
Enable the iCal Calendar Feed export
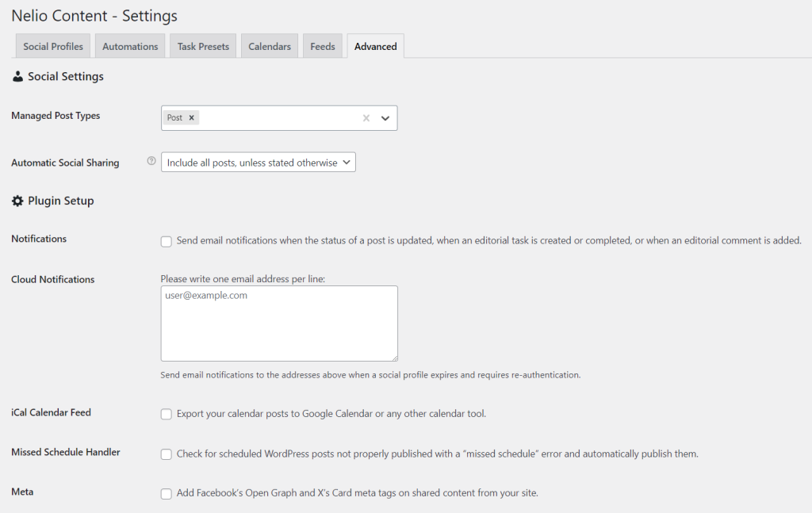pyautogui.click(x=166, y=414)
